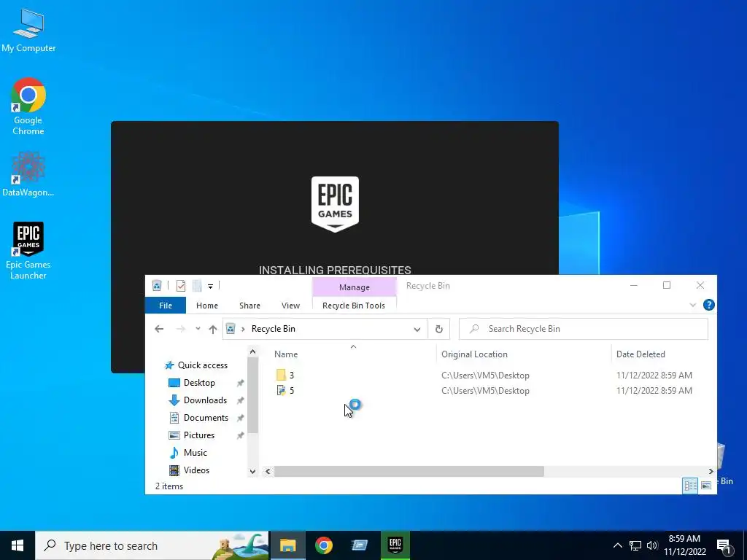Click Recycle Bin address bar path

[x=273, y=329]
